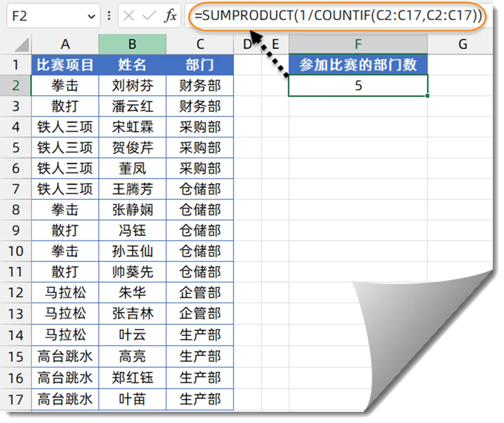Select row 2 header

[x=16, y=86]
